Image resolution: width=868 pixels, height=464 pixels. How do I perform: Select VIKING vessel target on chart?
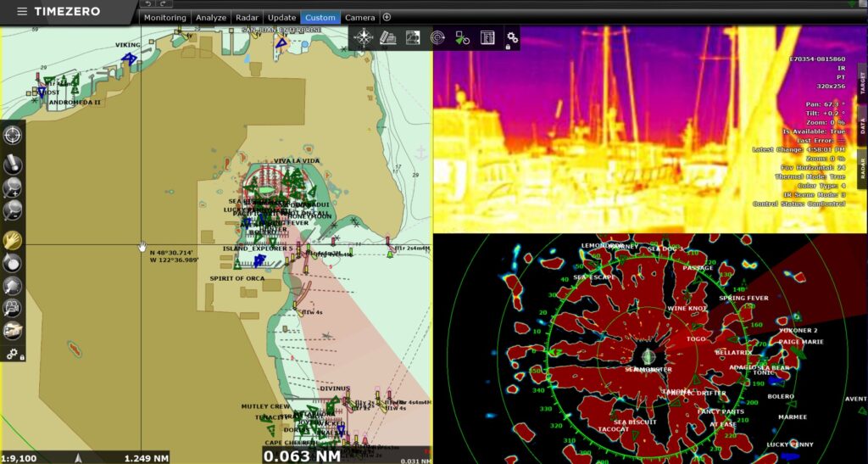click(x=130, y=58)
